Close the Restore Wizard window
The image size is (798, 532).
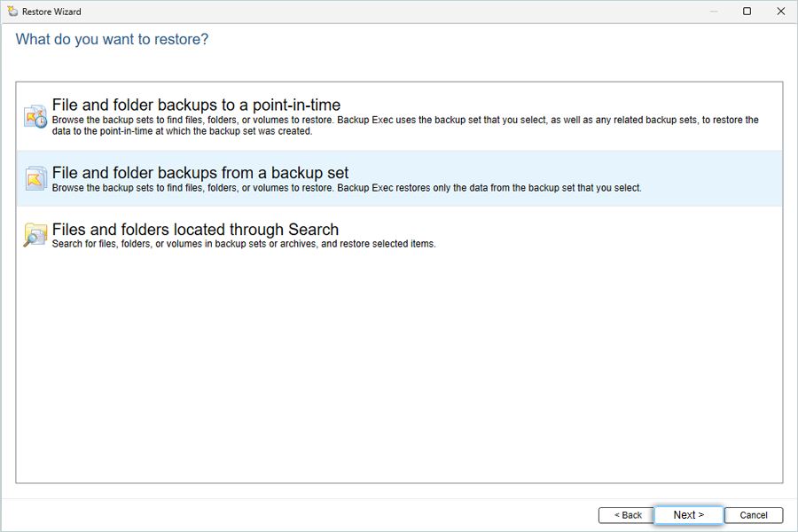780,12
